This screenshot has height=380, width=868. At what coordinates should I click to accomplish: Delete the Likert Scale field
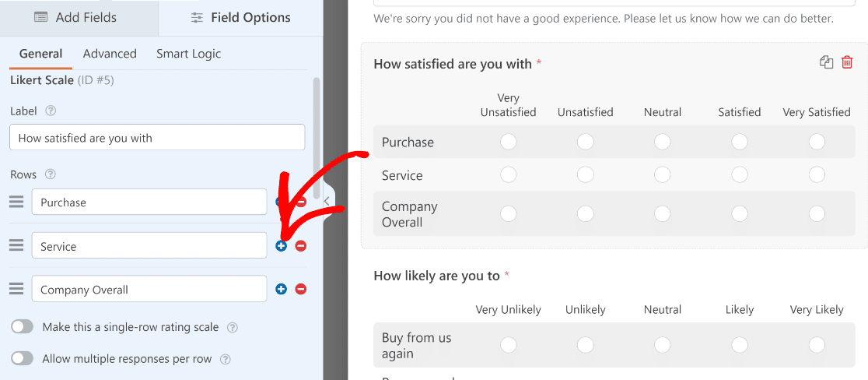(x=847, y=62)
